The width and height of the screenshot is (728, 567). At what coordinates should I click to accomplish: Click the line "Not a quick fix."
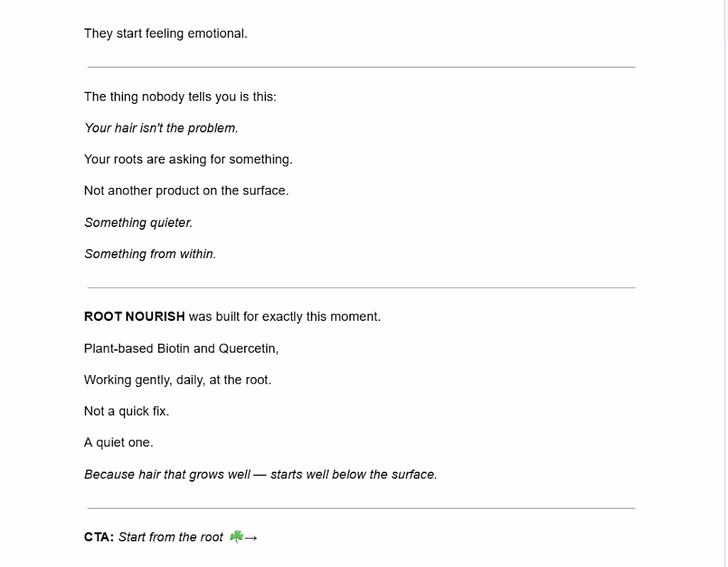126,411
